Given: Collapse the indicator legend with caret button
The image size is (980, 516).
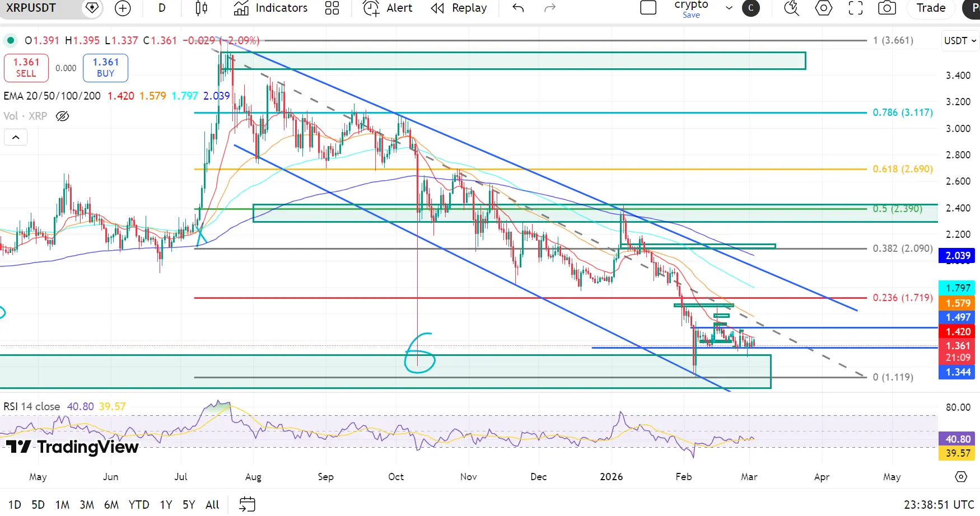Looking at the screenshot, I should [x=16, y=137].
